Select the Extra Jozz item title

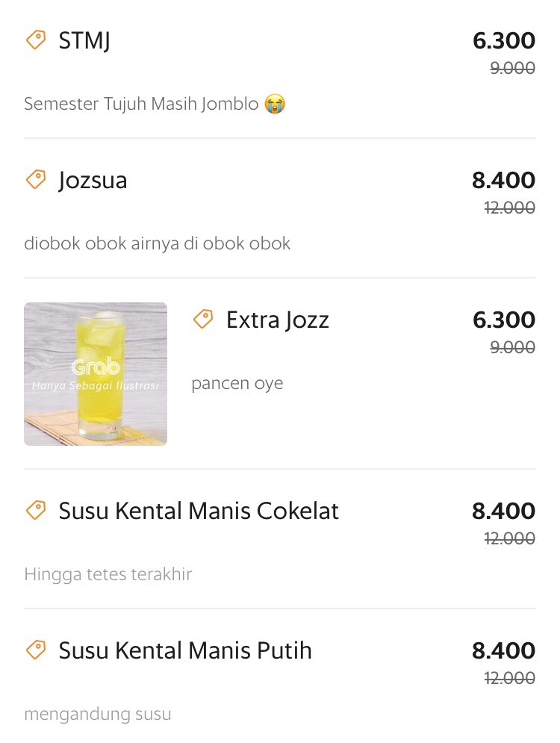click(278, 320)
